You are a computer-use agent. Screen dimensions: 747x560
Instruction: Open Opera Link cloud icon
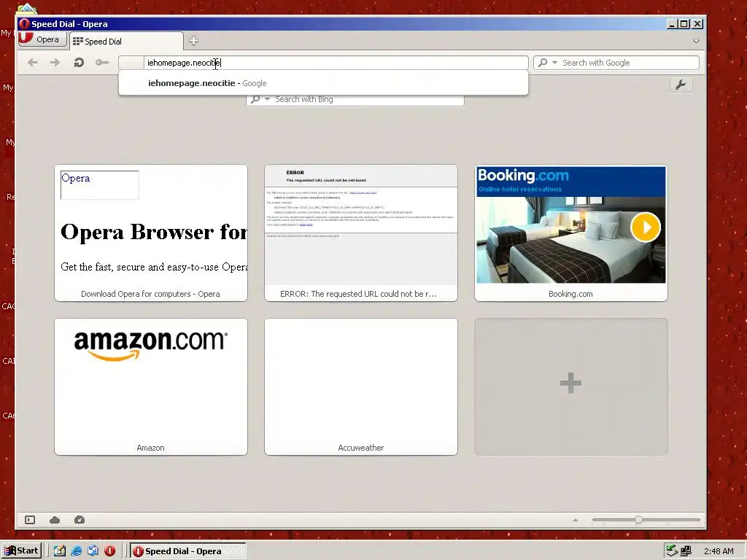(x=55, y=520)
